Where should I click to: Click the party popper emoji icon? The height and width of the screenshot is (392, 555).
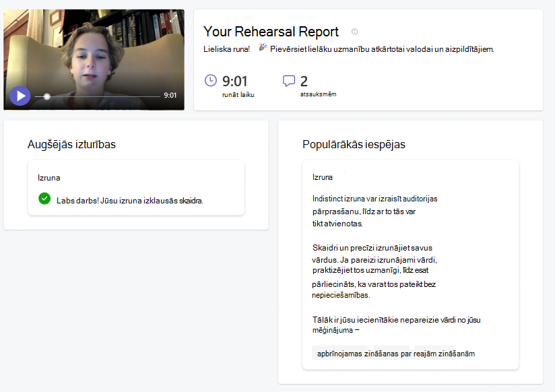point(262,47)
